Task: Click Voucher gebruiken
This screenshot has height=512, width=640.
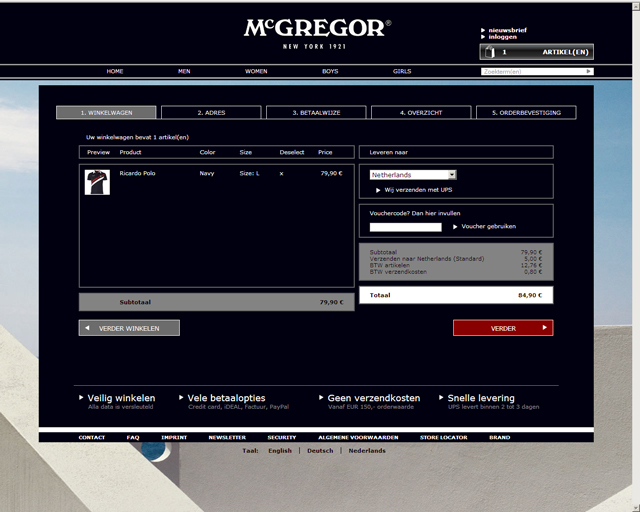Action: click(488, 226)
